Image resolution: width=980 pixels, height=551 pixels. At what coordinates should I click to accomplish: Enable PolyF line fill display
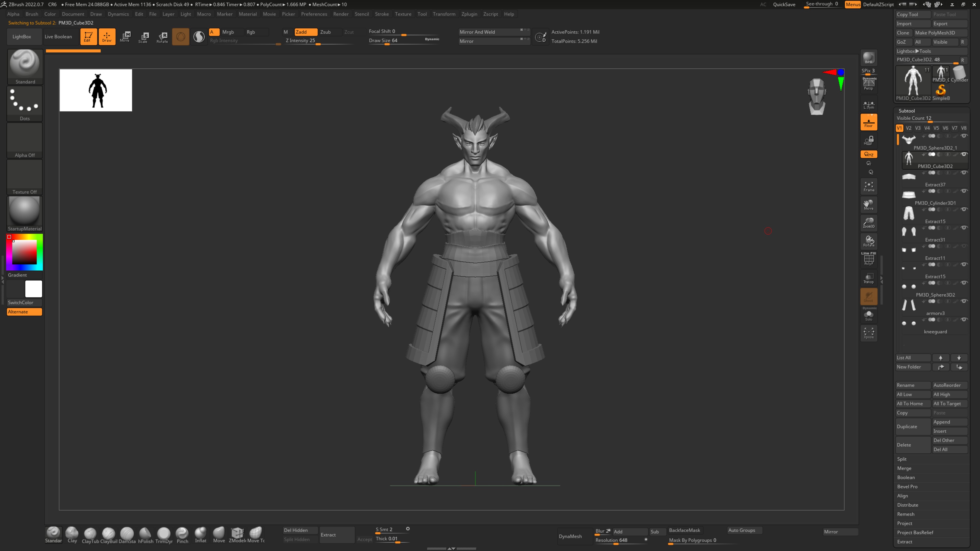coord(868,260)
